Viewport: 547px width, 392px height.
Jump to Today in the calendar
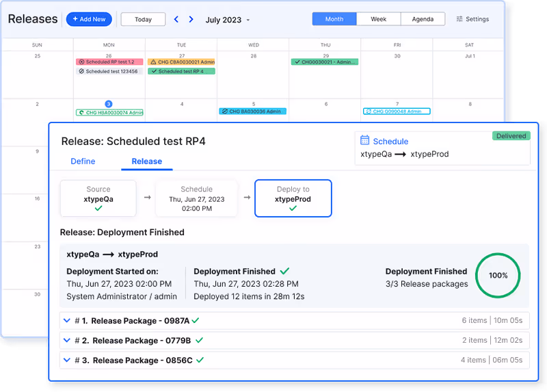pyautogui.click(x=143, y=20)
